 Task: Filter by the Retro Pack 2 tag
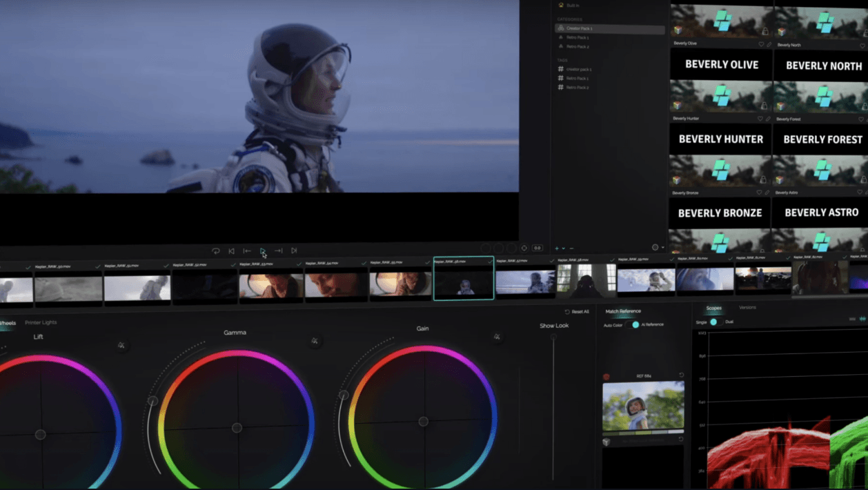point(573,88)
